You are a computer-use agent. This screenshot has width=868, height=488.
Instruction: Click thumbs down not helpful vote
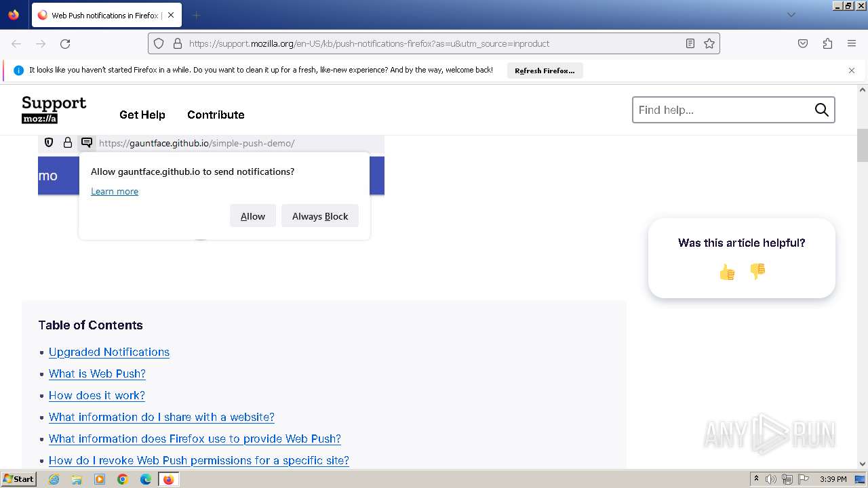[x=757, y=271]
